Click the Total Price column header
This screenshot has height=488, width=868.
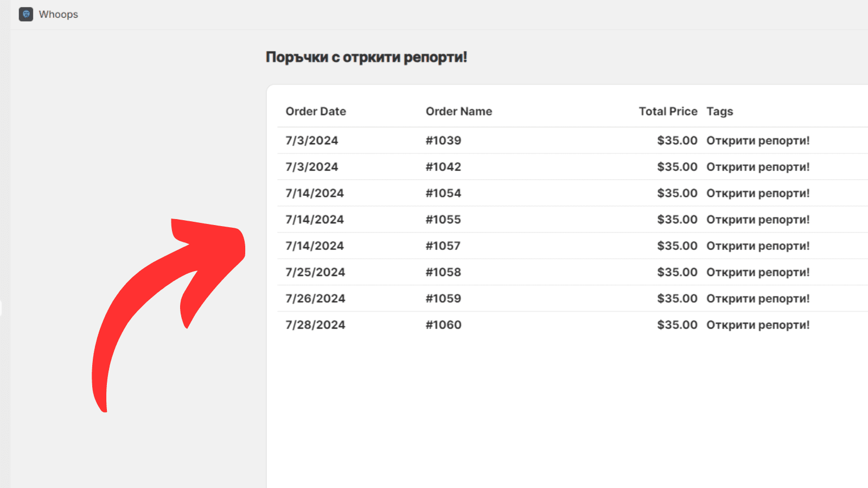click(668, 111)
